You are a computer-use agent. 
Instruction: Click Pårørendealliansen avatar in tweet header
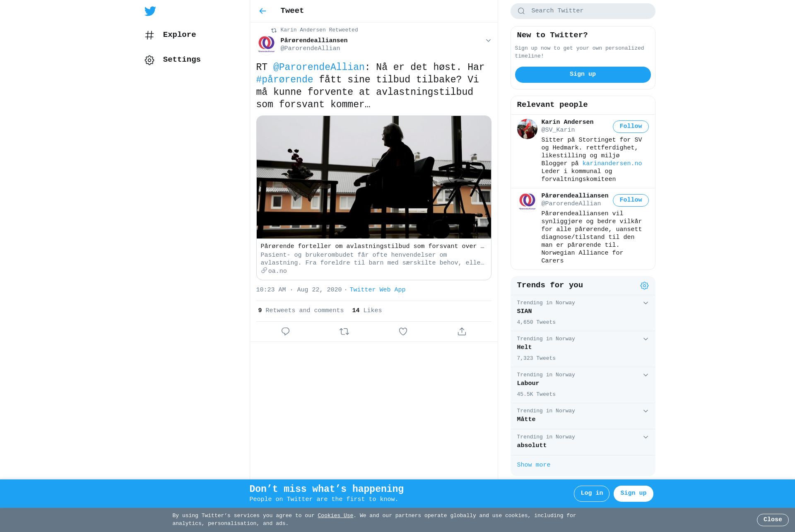[x=266, y=44]
